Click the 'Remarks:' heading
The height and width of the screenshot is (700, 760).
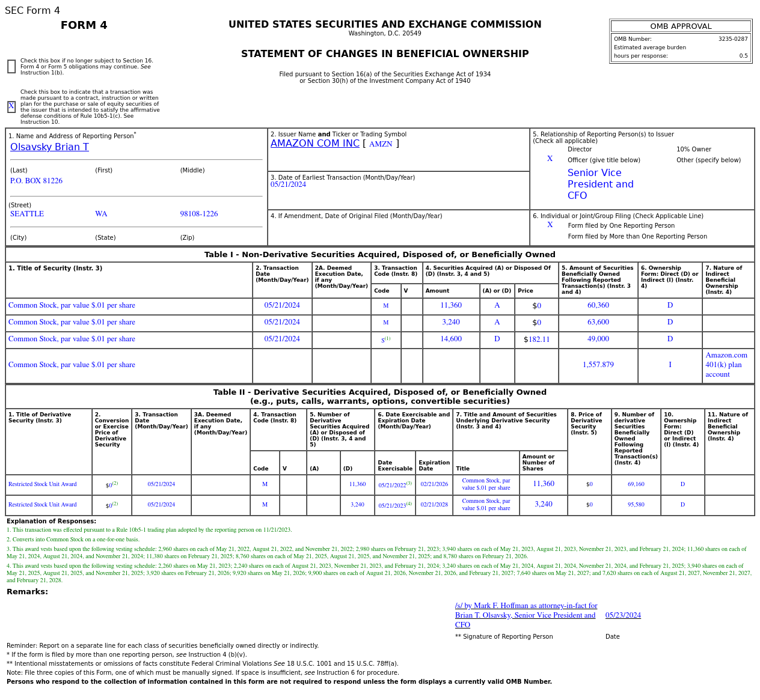point(27,592)
